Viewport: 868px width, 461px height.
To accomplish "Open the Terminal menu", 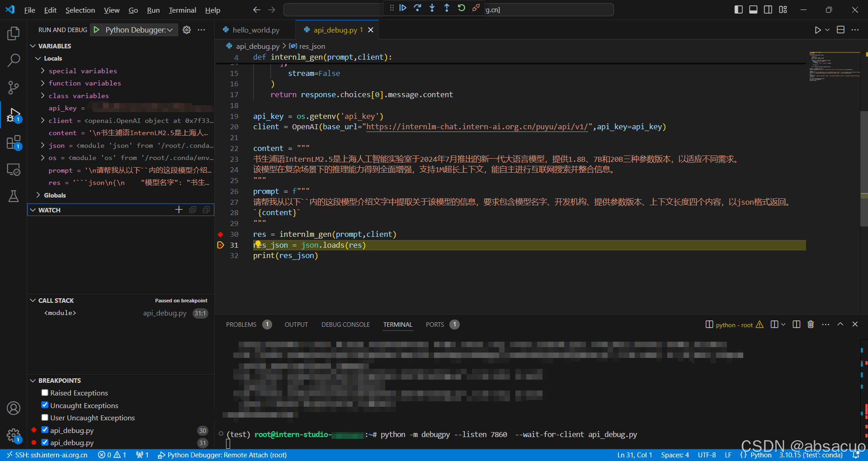I will tap(182, 10).
